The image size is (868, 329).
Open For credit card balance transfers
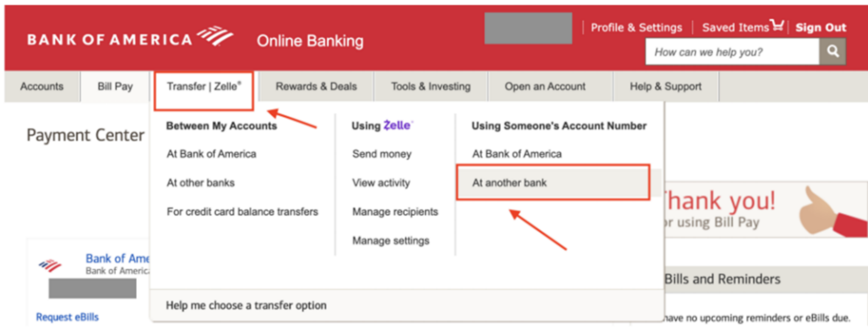coord(242,212)
